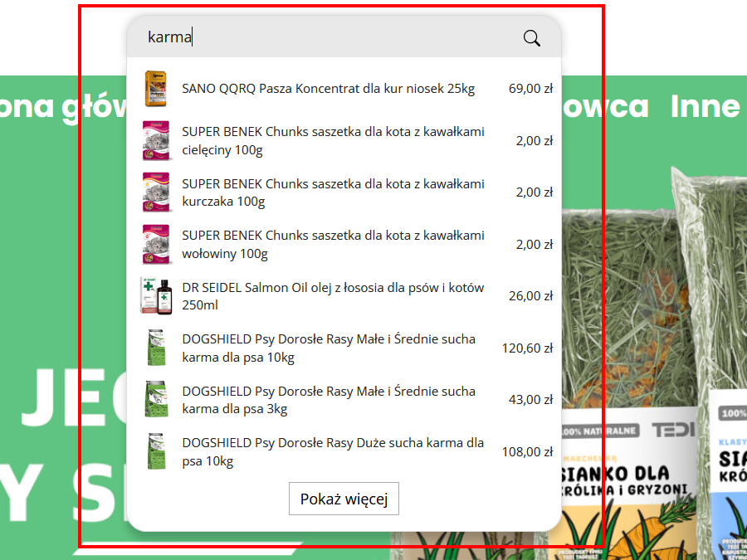747x560 pixels.
Task: Click the "2,00 zł" price for wołowiny sachet
Action: click(x=535, y=244)
